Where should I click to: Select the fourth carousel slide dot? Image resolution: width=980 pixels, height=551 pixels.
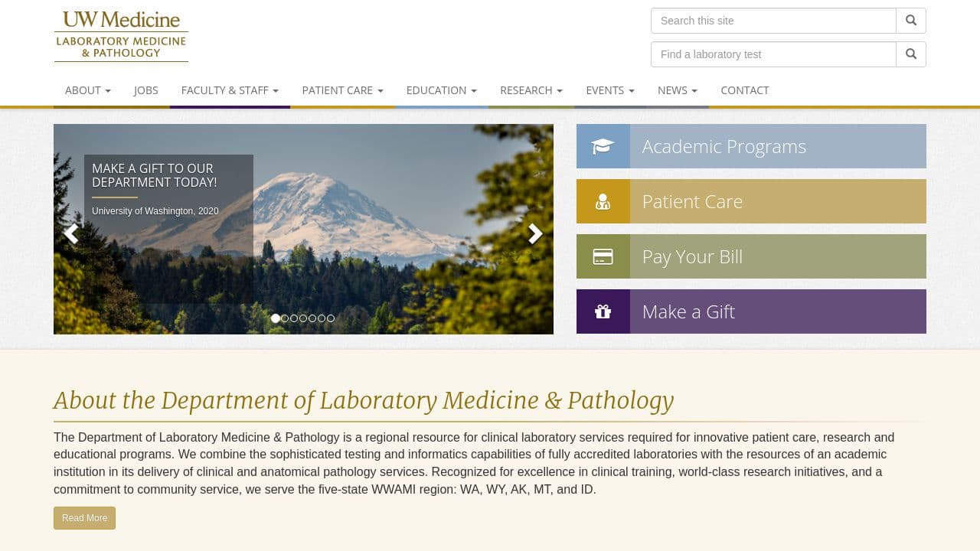(x=303, y=318)
